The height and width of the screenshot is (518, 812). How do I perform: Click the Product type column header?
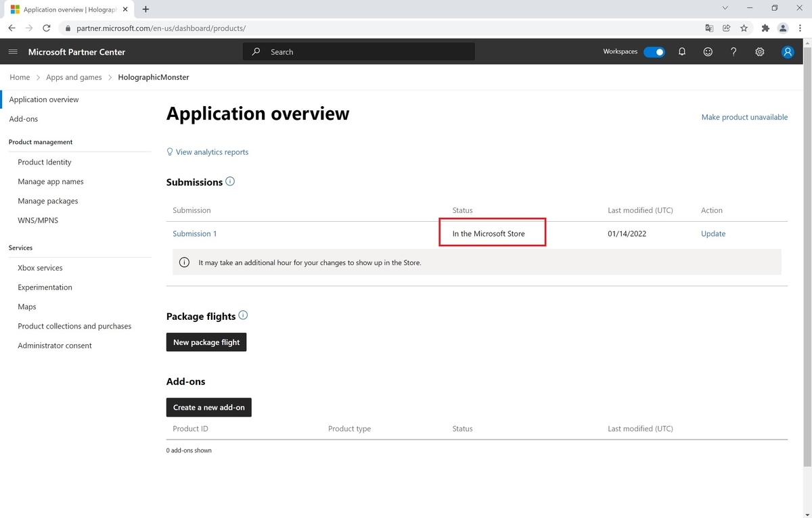pos(349,429)
